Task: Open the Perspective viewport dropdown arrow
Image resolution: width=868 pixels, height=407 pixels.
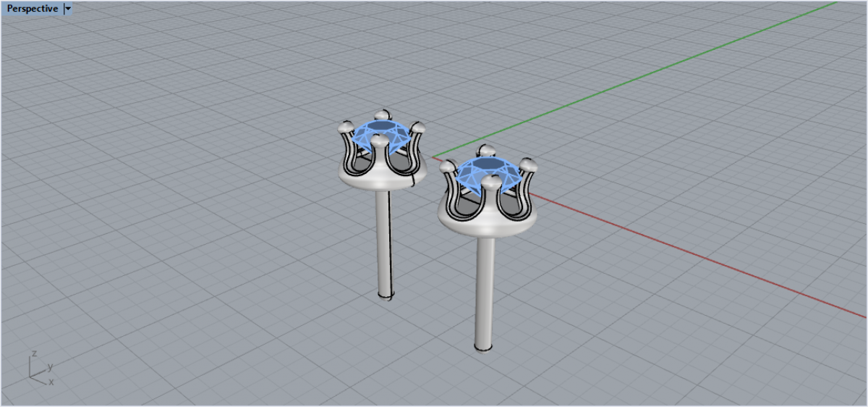Action: click(x=68, y=9)
